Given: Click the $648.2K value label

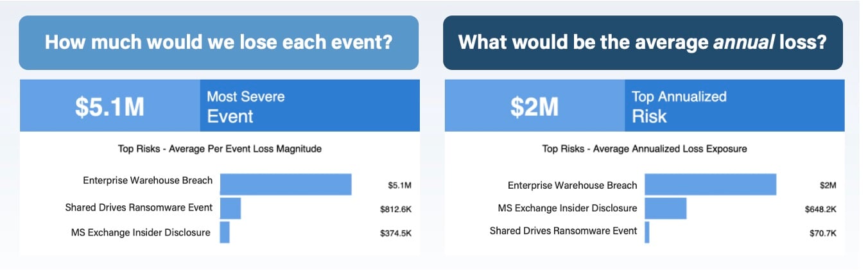Looking at the screenshot, I should [x=820, y=209].
